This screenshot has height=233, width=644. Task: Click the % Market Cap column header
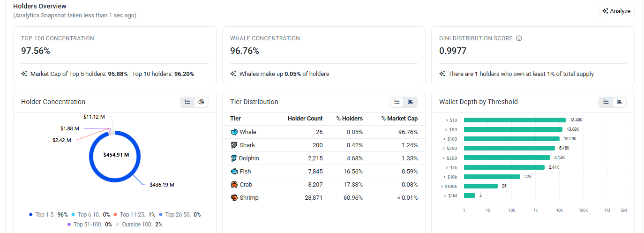click(399, 119)
